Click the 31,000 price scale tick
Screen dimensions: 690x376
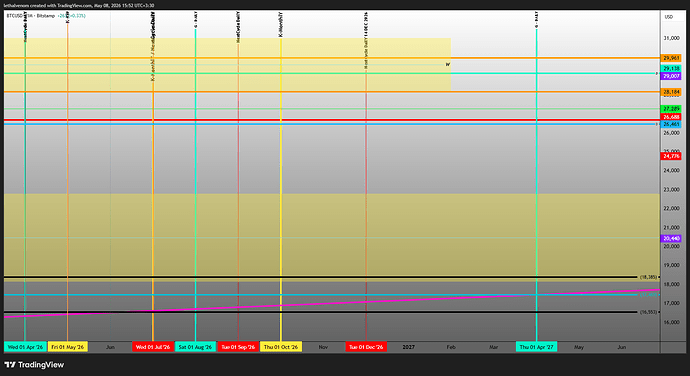pos(672,38)
